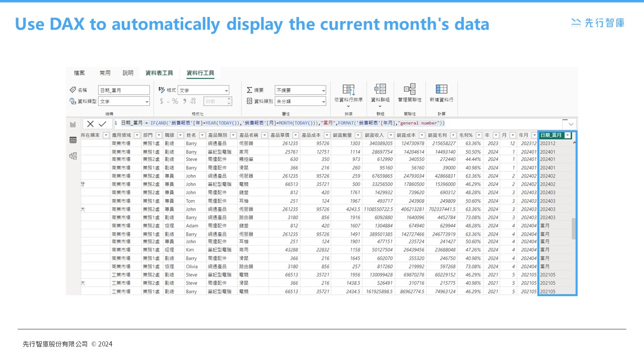Switch to the 資料表工具 tab
Viewport: 644px width, 362px height.
click(159, 73)
